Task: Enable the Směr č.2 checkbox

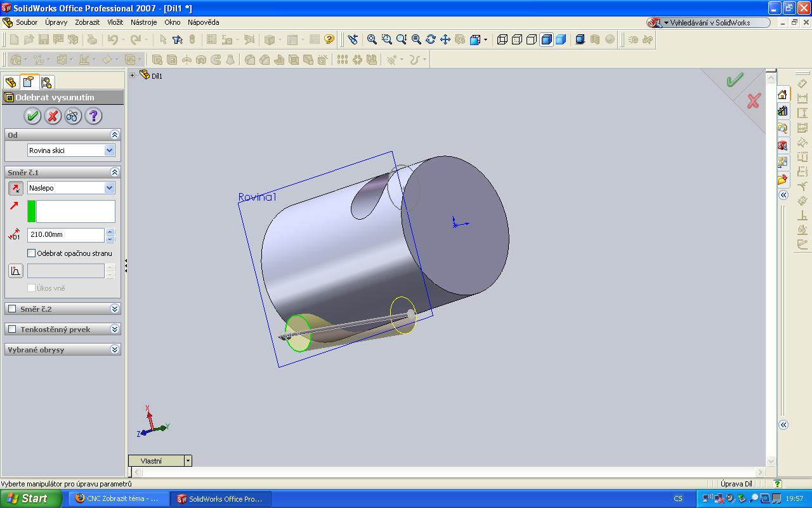Action: point(12,309)
